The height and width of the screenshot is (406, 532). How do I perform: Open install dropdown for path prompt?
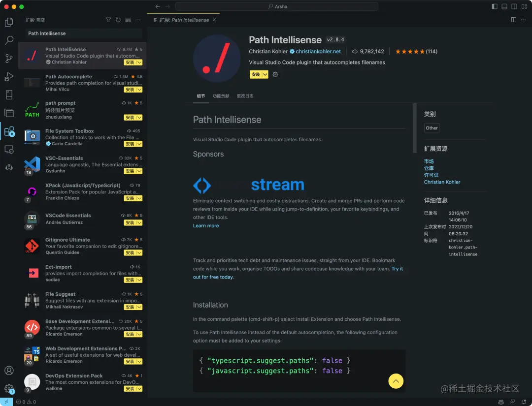[139, 117]
